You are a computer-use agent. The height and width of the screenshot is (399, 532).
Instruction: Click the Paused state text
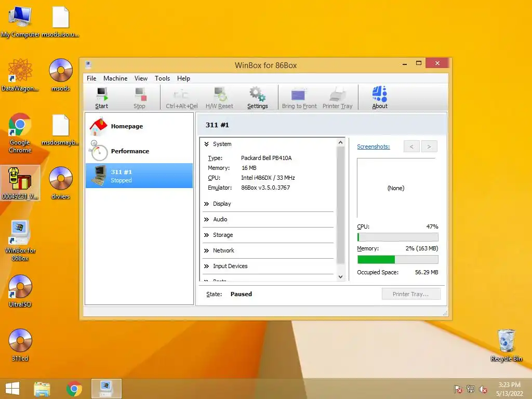click(241, 294)
